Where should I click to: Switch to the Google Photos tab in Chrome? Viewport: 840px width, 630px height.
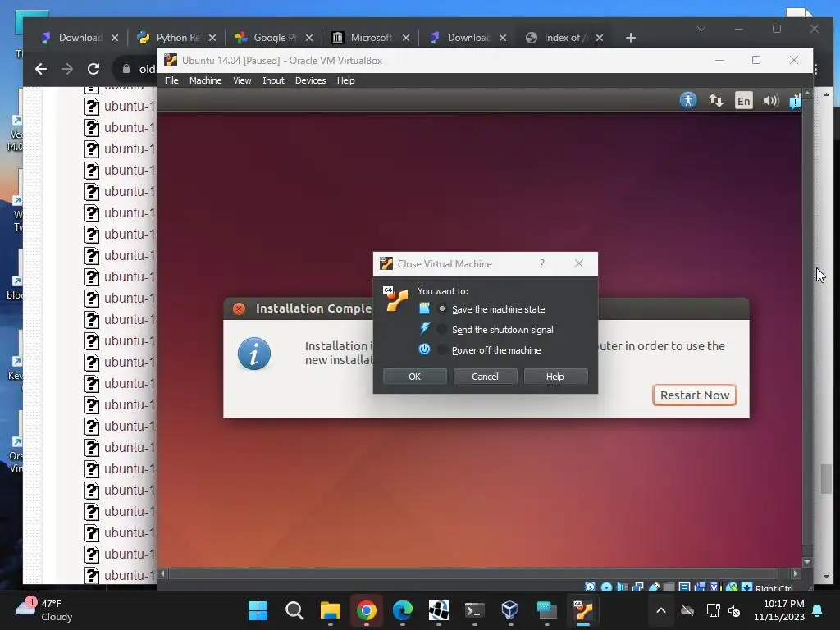click(273, 38)
